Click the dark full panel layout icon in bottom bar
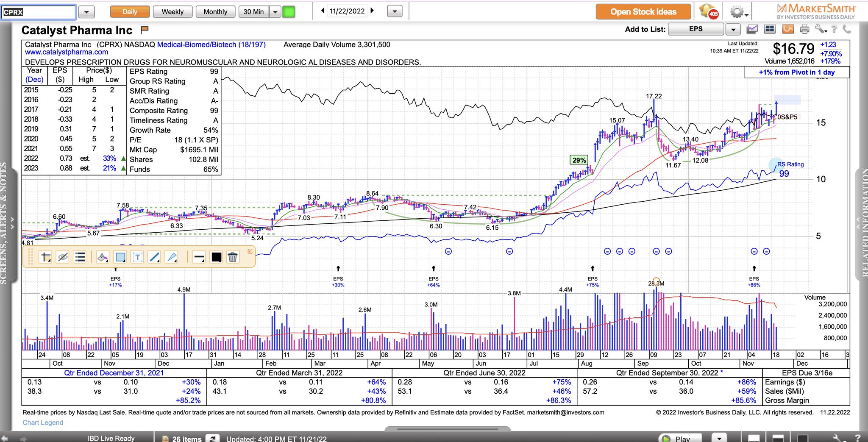Viewport: 868px width, 442px height. point(803,438)
